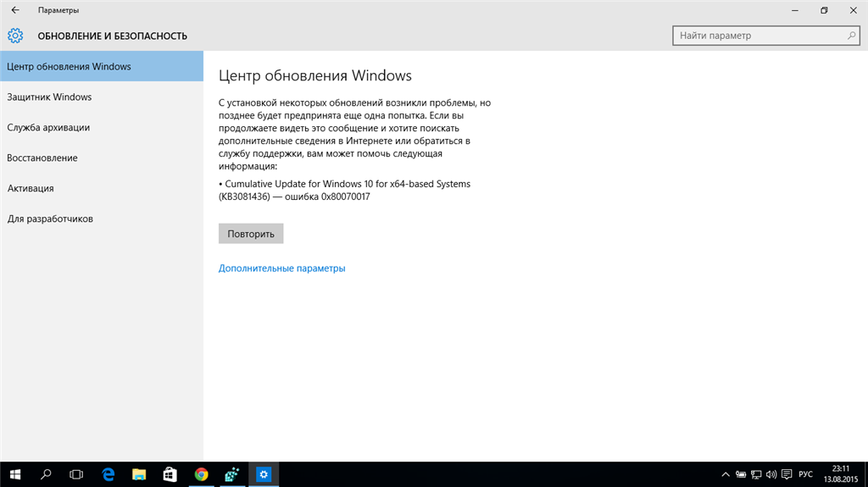
Task: Select 'Центр обновления Windows' in sidebar
Action: point(102,66)
